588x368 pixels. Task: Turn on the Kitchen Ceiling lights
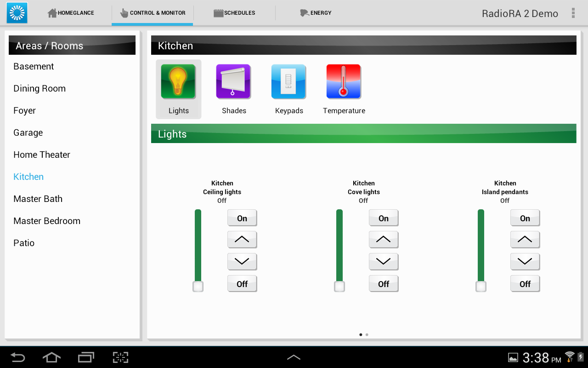242,218
